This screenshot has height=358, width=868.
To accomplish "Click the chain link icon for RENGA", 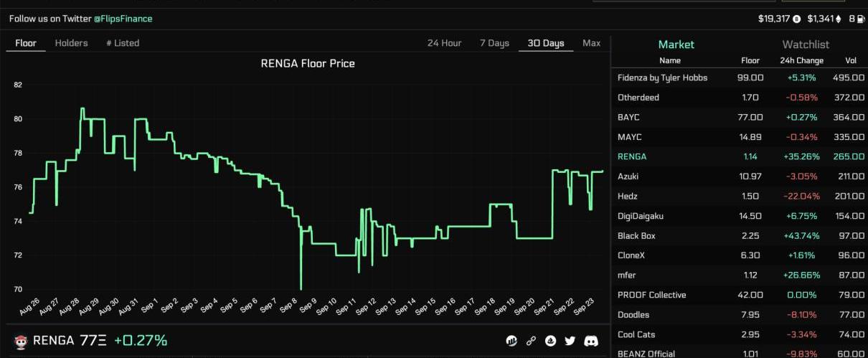I will [x=531, y=341].
